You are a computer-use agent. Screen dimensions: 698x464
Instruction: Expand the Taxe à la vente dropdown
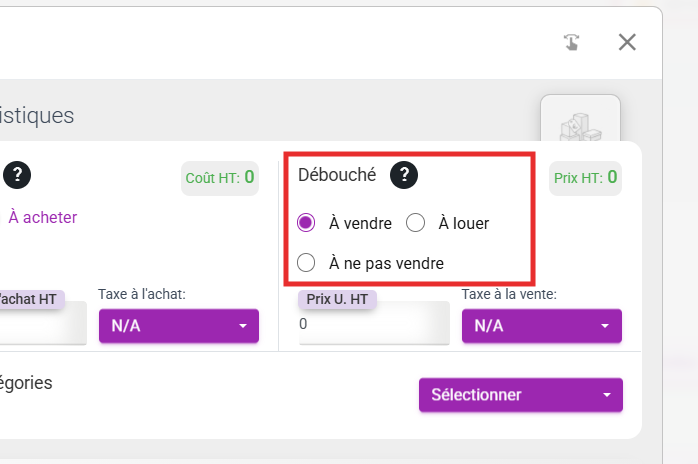click(x=542, y=326)
